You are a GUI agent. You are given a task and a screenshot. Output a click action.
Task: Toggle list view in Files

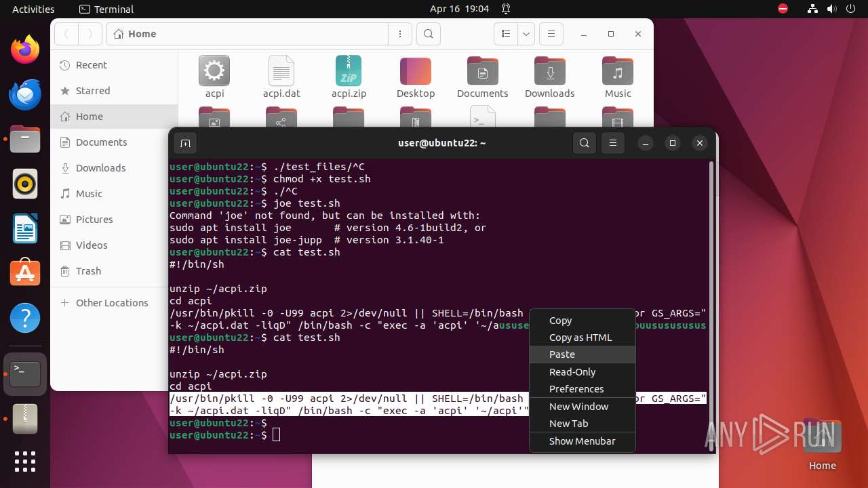pos(506,34)
